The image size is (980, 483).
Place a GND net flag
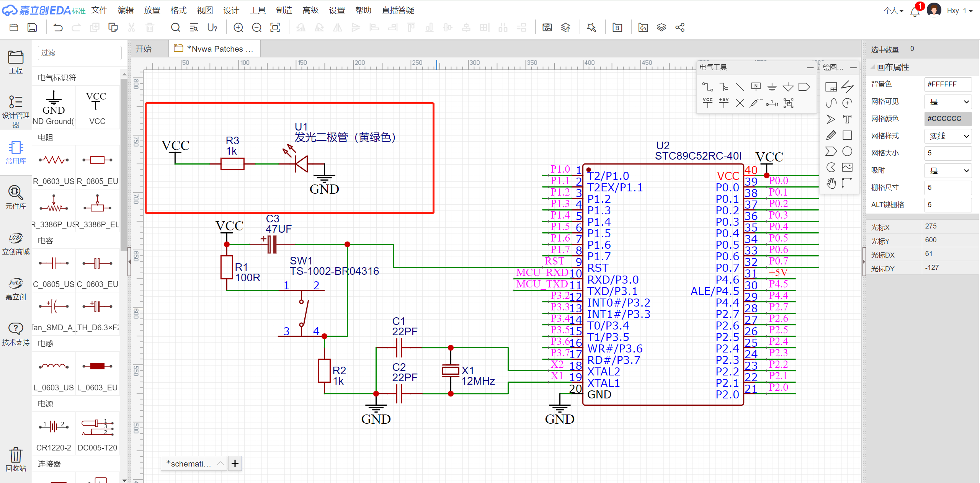point(772,87)
